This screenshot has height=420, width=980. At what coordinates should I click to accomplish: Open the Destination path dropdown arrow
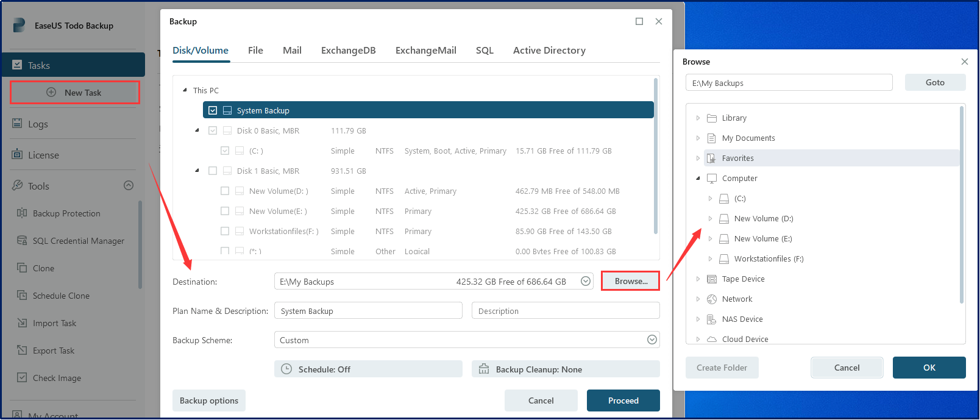585,282
